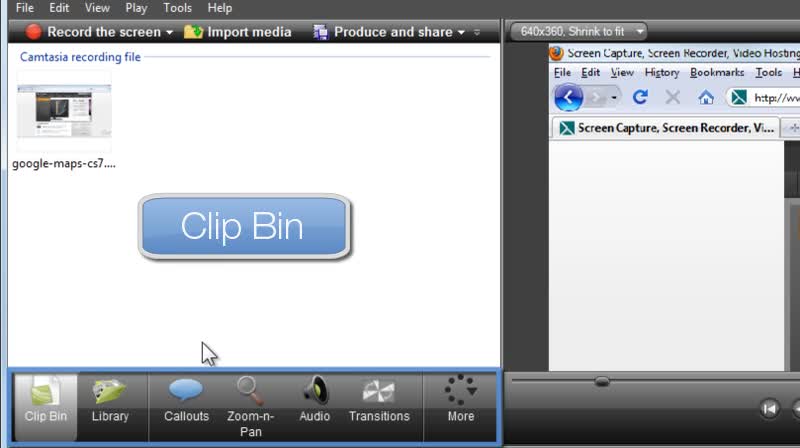Click Import media

tap(238, 32)
